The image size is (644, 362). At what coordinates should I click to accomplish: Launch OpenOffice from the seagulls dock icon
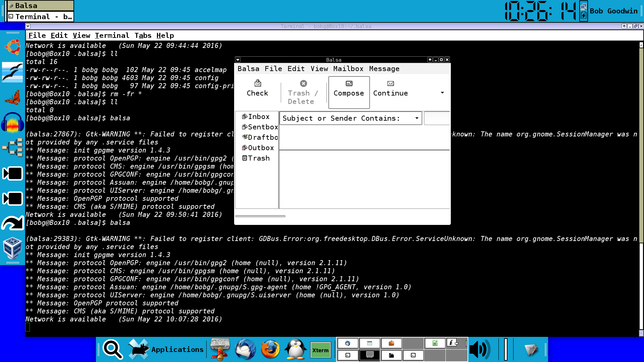point(12,72)
